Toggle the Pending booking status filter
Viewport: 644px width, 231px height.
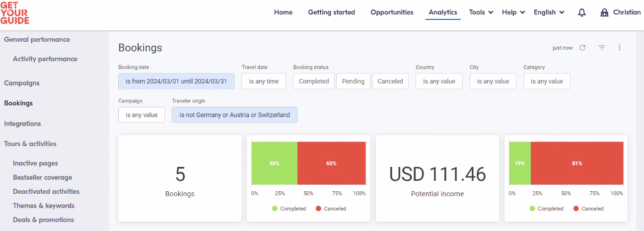click(353, 81)
